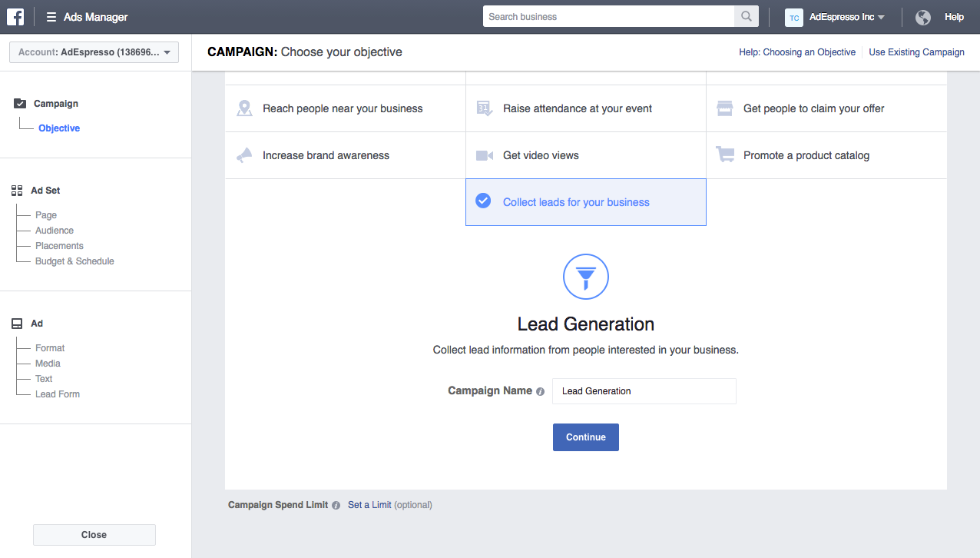Click the Lead Generation funnel icon
This screenshot has width=980, height=558.
click(586, 277)
